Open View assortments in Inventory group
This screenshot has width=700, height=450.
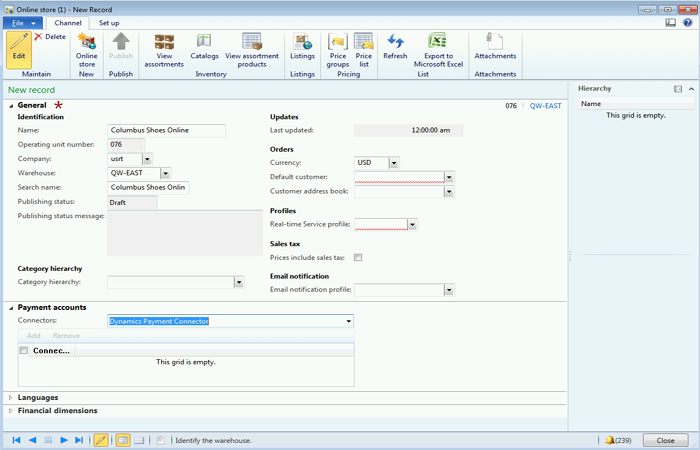[164, 49]
